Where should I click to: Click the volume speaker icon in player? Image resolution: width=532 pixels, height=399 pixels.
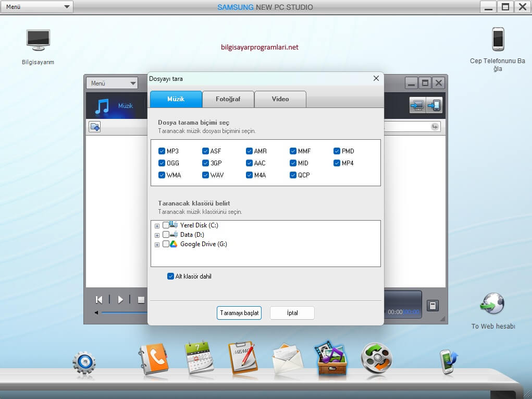pyautogui.click(x=96, y=312)
